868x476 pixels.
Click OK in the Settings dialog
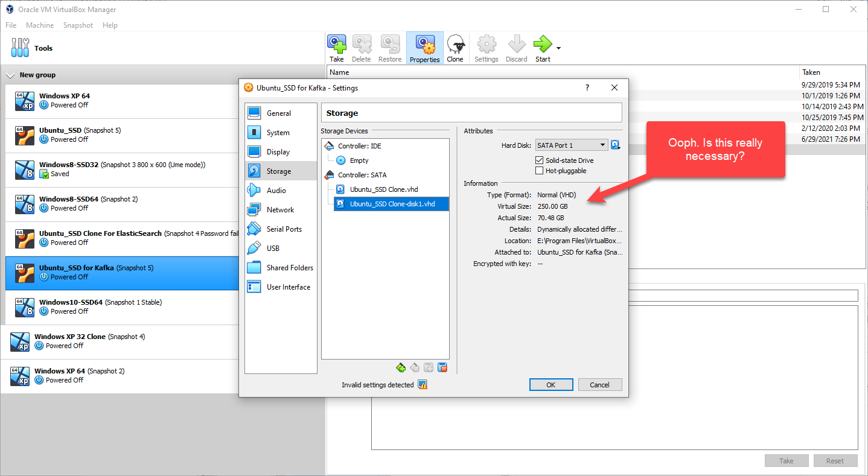point(551,385)
